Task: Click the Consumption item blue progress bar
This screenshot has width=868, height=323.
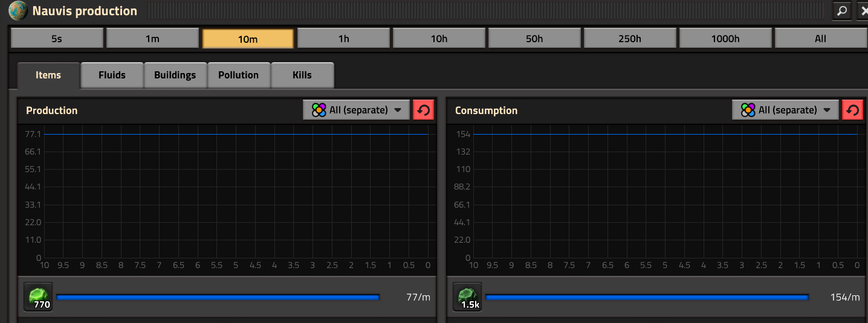Action: point(647,297)
